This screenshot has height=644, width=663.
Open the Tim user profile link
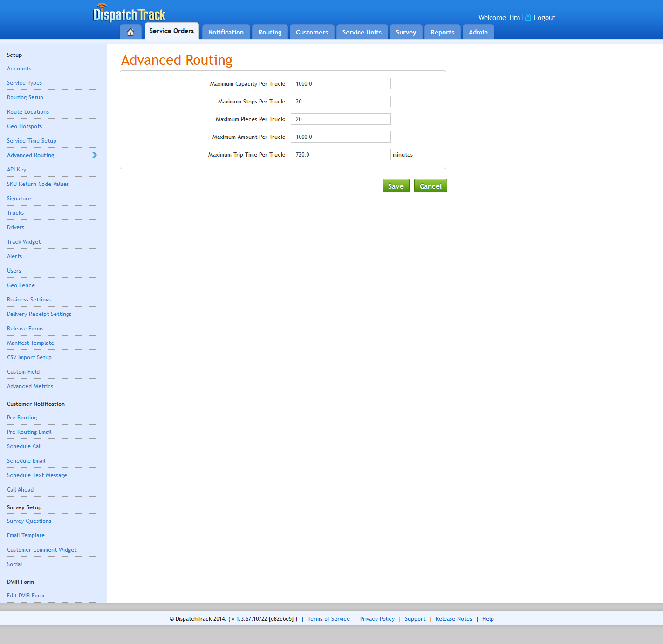point(514,18)
